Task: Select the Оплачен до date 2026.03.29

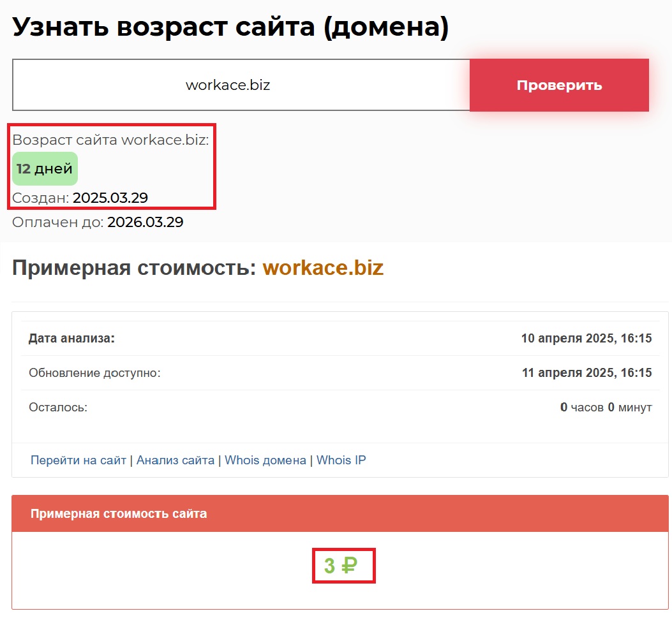Action: point(146,223)
